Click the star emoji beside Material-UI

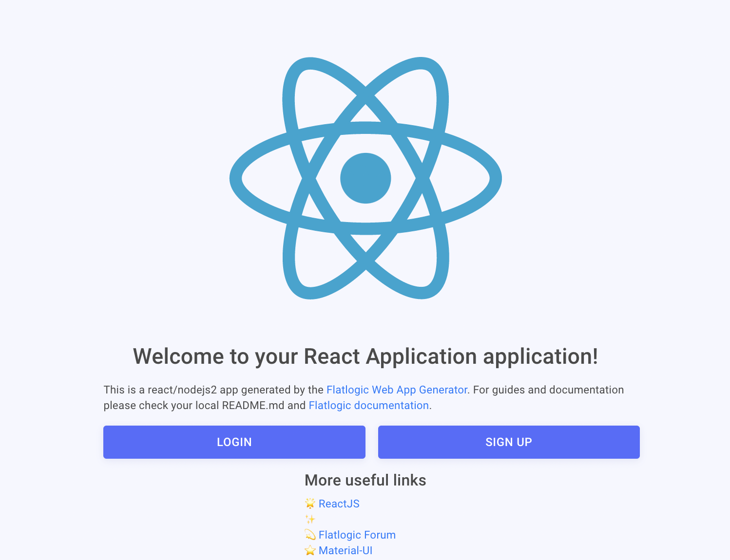[310, 550]
